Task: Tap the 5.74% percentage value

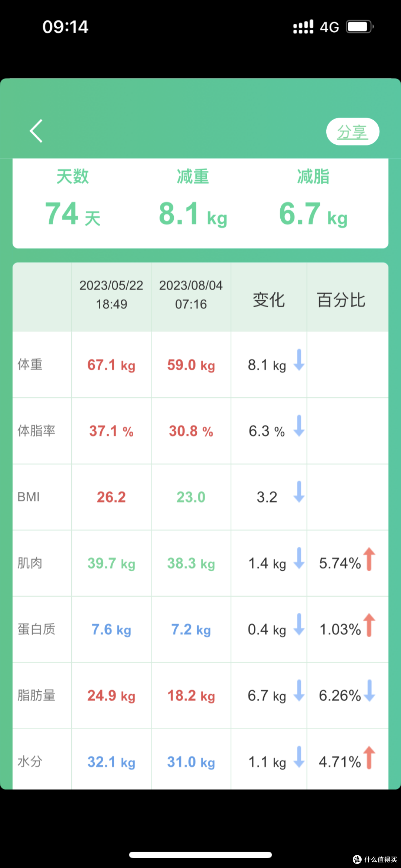Action: tap(340, 563)
